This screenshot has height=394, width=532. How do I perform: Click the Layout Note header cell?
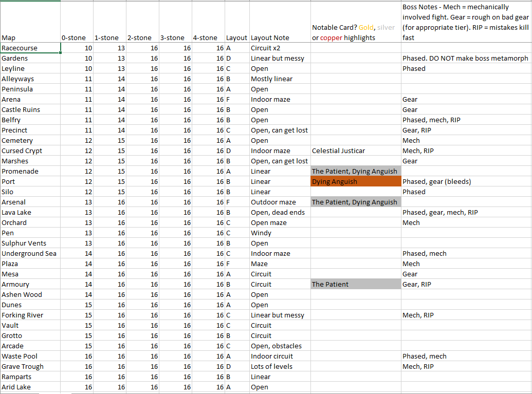coord(280,22)
